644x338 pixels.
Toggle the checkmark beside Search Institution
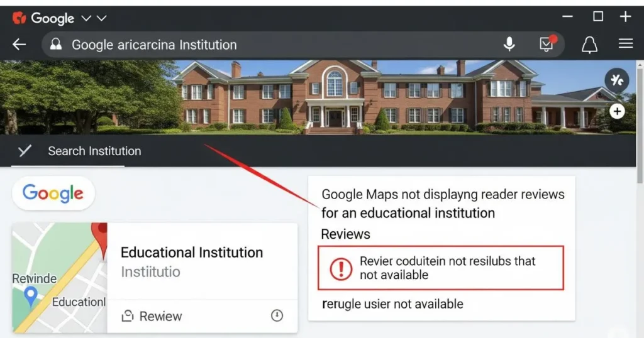[x=25, y=151]
